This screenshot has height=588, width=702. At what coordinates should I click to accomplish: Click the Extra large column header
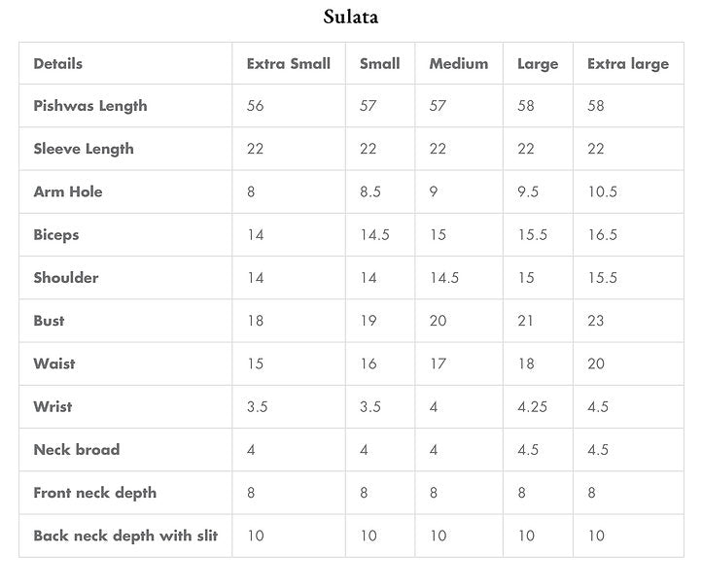click(627, 64)
